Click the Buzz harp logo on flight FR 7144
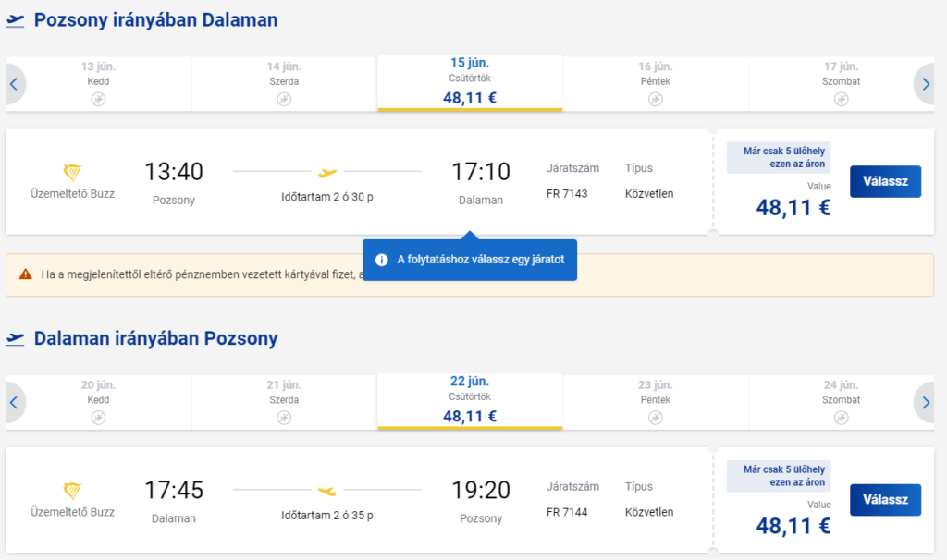 pos(72,491)
